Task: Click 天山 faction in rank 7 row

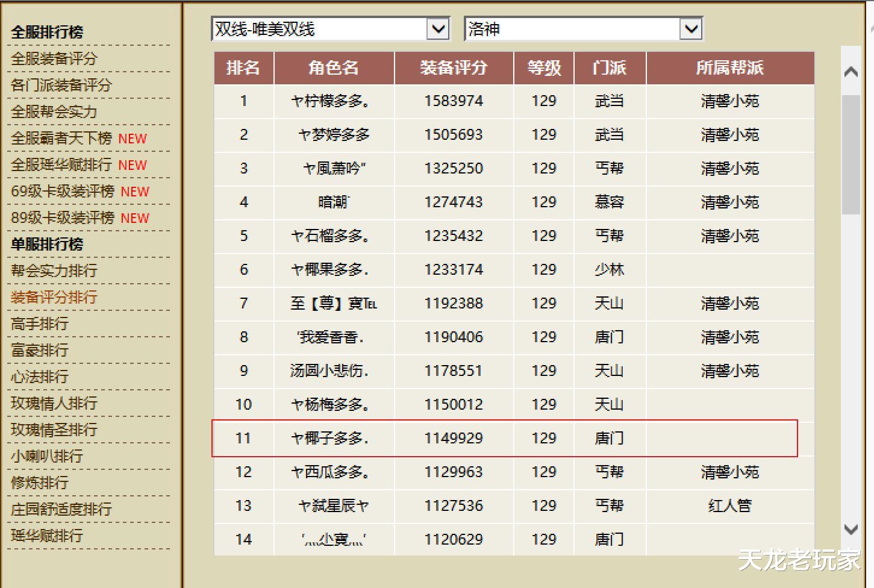Action: pyautogui.click(x=610, y=304)
